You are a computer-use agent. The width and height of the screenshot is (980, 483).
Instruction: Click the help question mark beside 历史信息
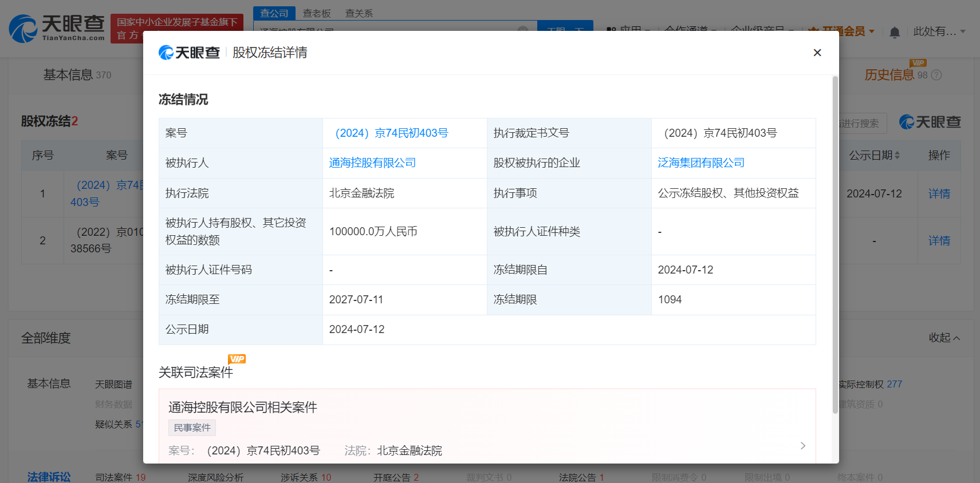pyautogui.click(x=936, y=75)
